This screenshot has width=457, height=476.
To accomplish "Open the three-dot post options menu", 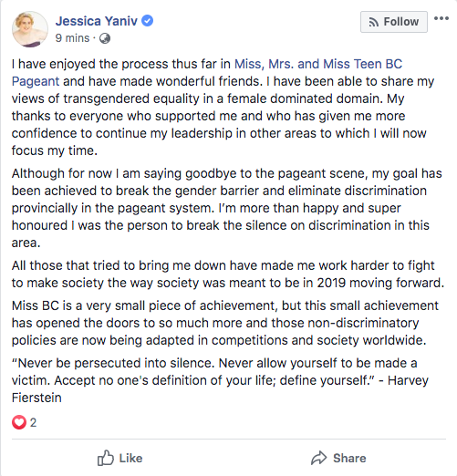I will pos(441,18).
